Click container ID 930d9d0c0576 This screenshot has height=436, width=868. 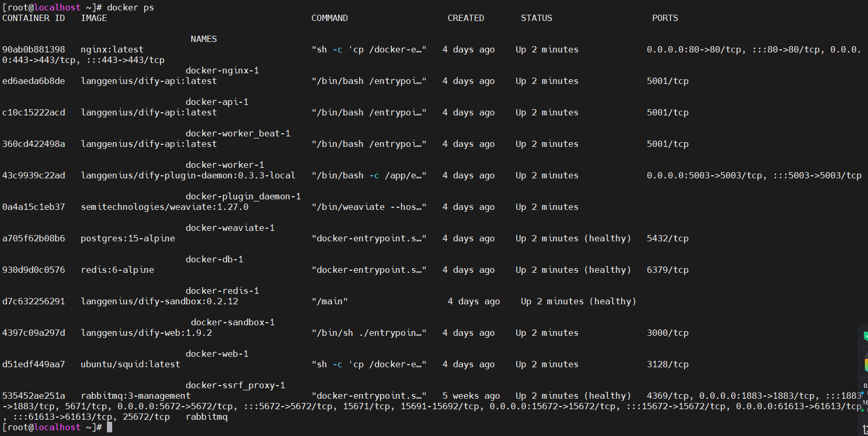point(34,270)
